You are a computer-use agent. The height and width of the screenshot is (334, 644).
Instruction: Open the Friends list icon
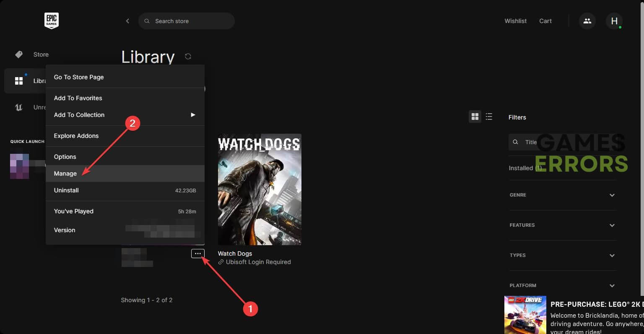587,21
